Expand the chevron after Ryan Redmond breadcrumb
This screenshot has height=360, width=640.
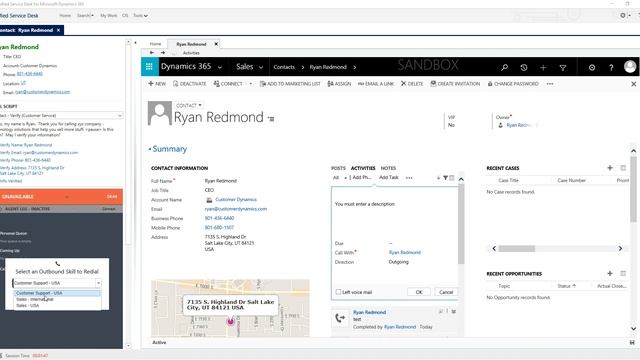pyautogui.click(x=355, y=67)
